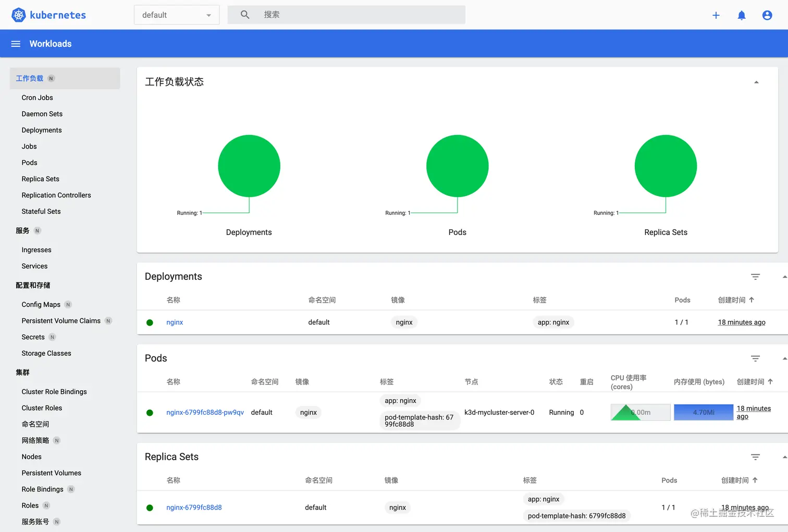Click the 4.70Mi memory usage bar
788x532 pixels.
(x=704, y=412)
